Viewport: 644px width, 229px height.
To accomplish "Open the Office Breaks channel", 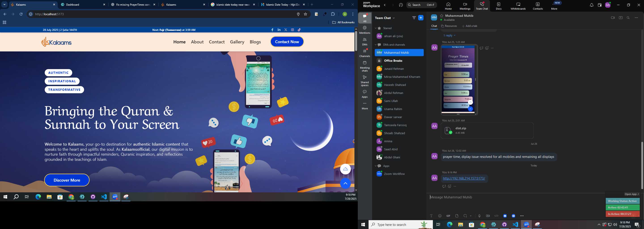I will point(399,61).
